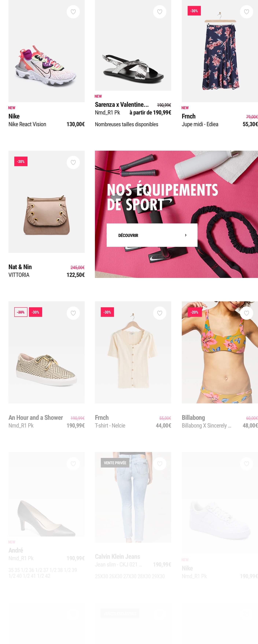View the Frnch floral skirt product image
Viewport: 258px width, 644px height.
click(220, 51)
